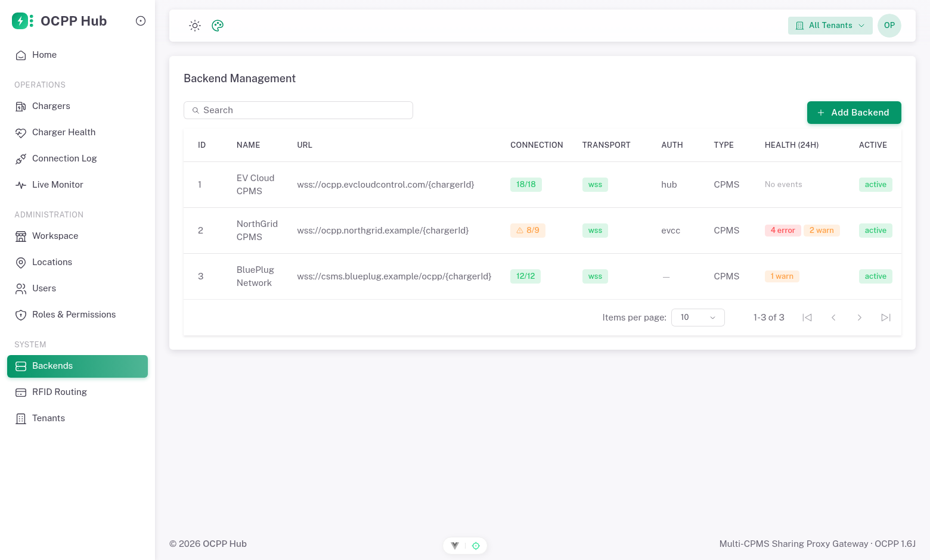Open Live Monitor pulse icon

[21, 185]
